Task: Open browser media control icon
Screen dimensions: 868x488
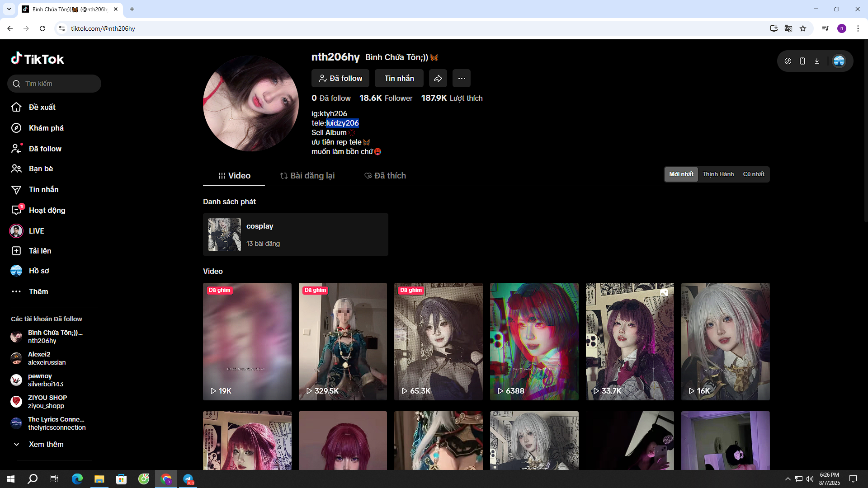Action: point(826,28)
